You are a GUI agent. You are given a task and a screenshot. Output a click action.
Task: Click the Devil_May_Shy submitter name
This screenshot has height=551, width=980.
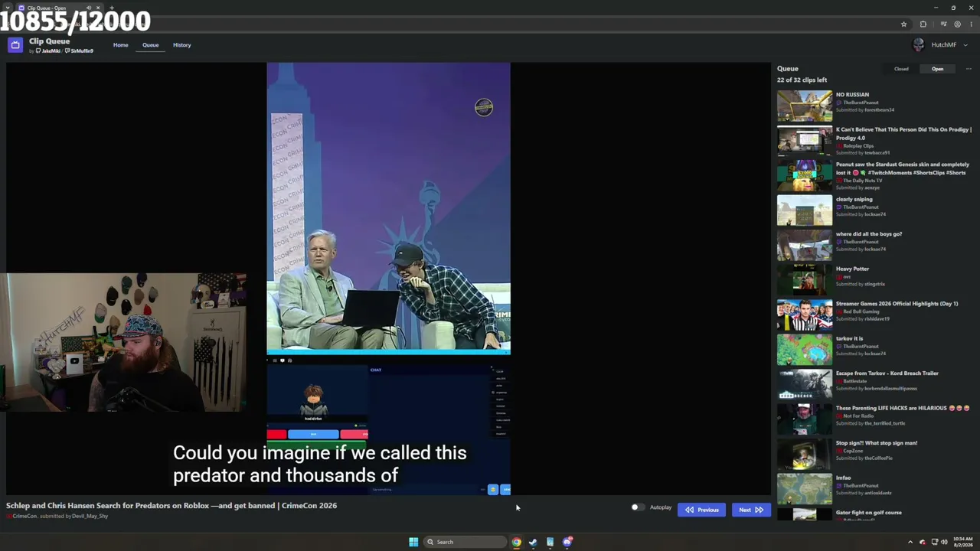(90, 517)
